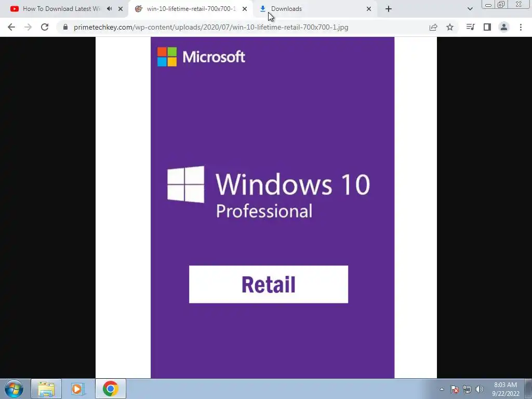Screen dimensions: 532x399
Task: Expand the tab search dropdown
Action: 470,9
